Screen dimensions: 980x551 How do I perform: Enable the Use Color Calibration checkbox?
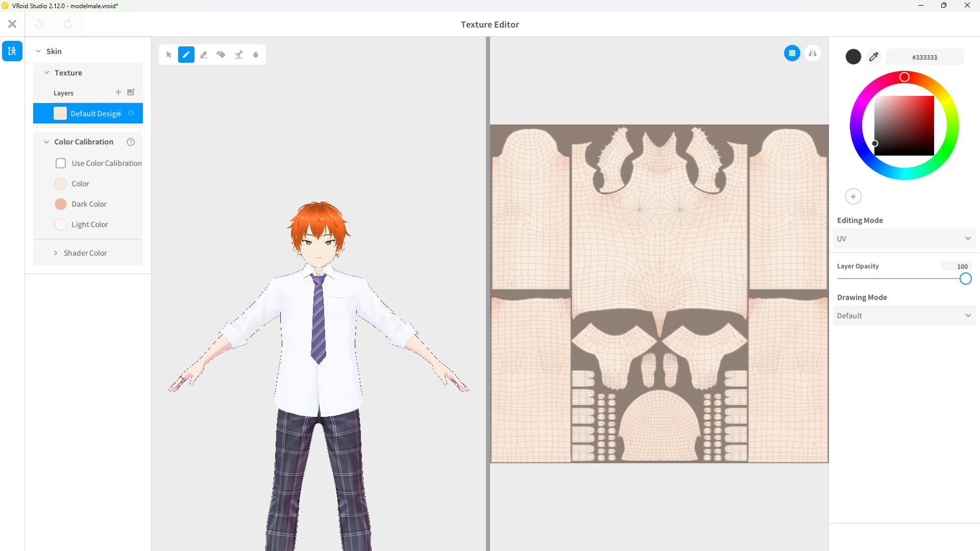pos(61,163)
